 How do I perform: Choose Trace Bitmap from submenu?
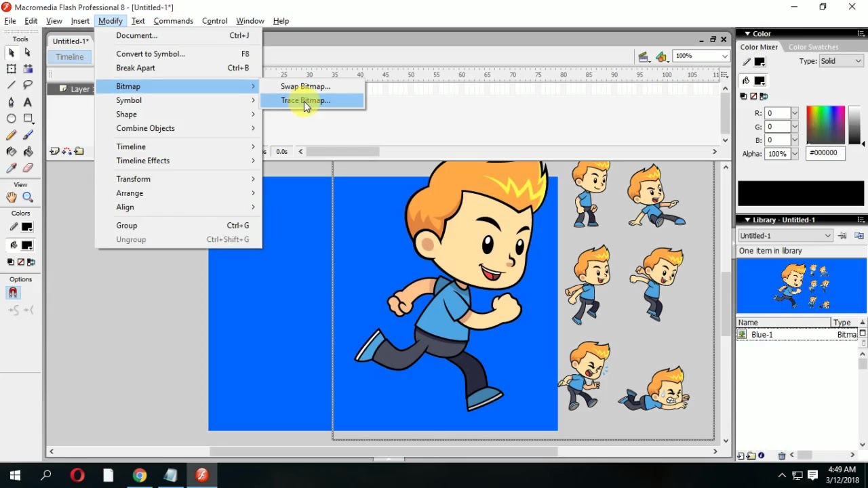[312, 100]
